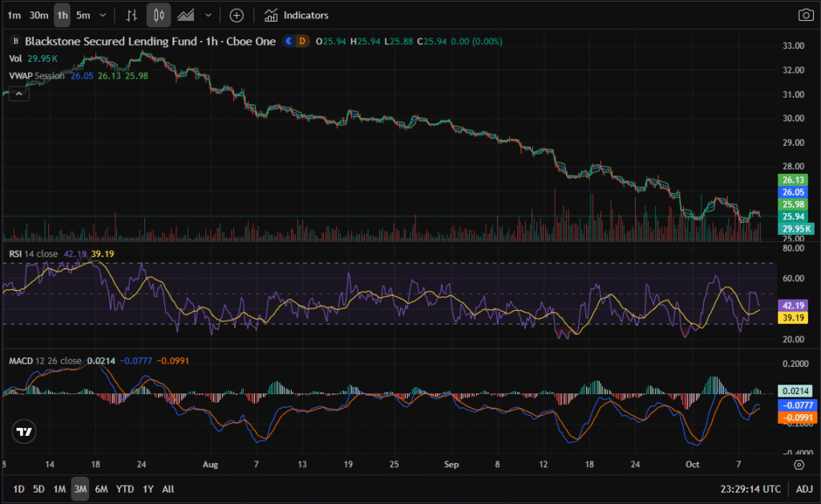Expand the time interval dropdown arrow

(x=103, y=15)
